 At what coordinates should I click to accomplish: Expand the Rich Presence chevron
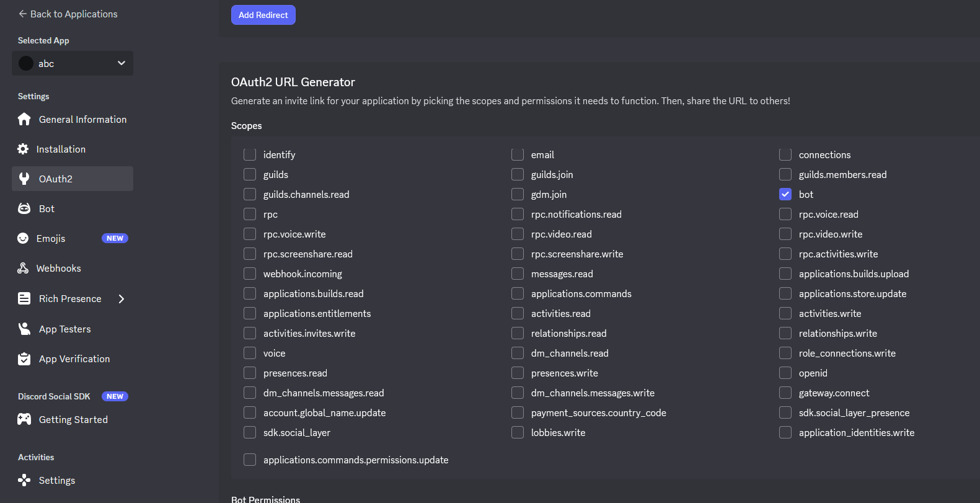click(x=121, y=299)
